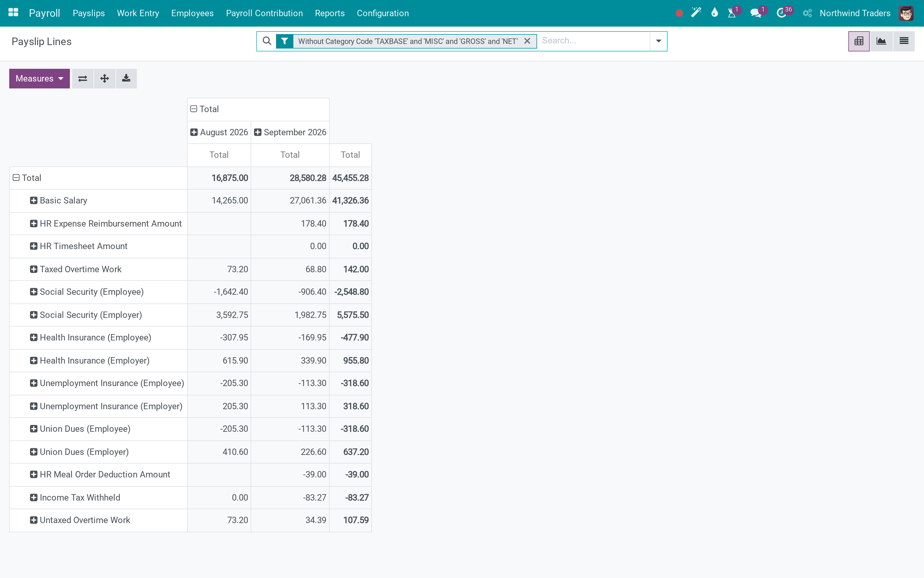924x578 pixels.
Task: Open the user avatar menu
Action: [906, 13]
